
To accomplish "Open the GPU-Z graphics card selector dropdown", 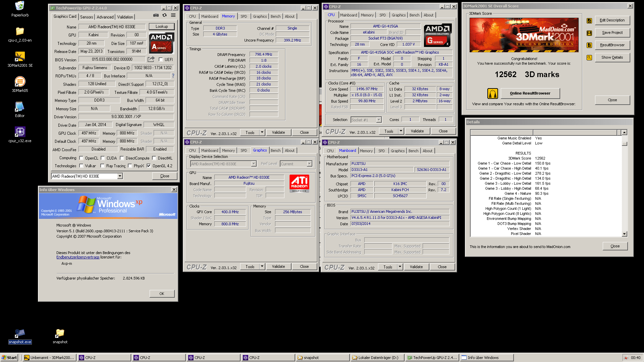I will (120, 176).
